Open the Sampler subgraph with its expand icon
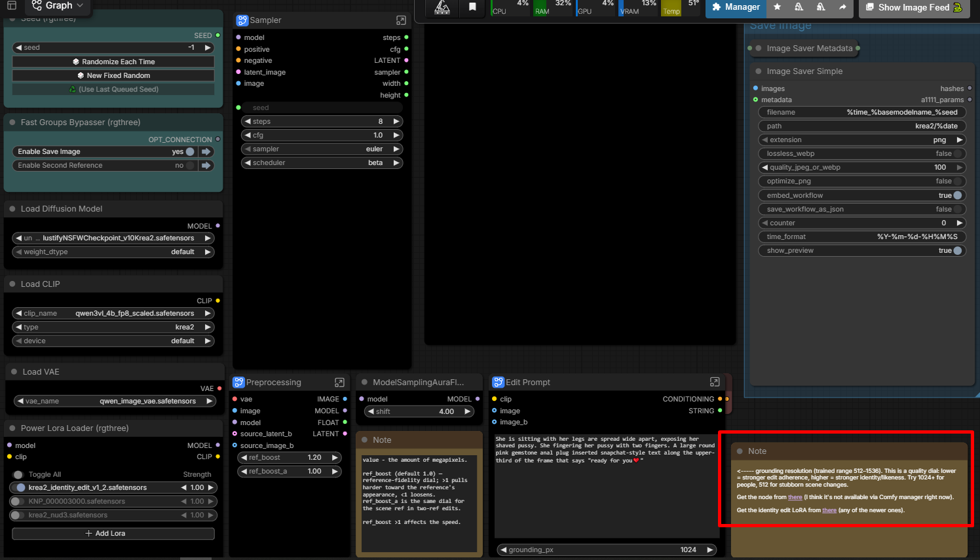The image size is (980, 560). coord(401,20)
